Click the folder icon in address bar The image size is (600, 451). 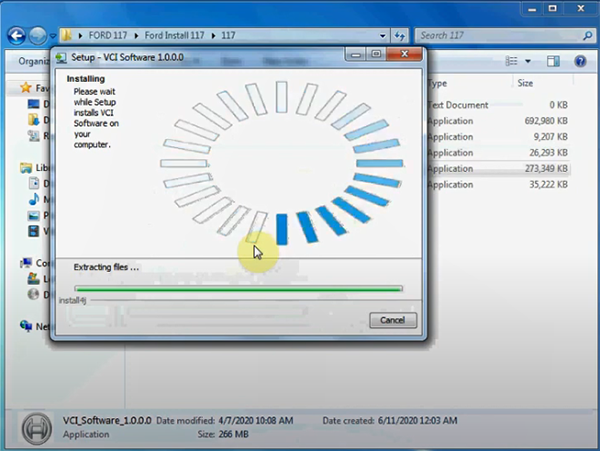(67, 36)
